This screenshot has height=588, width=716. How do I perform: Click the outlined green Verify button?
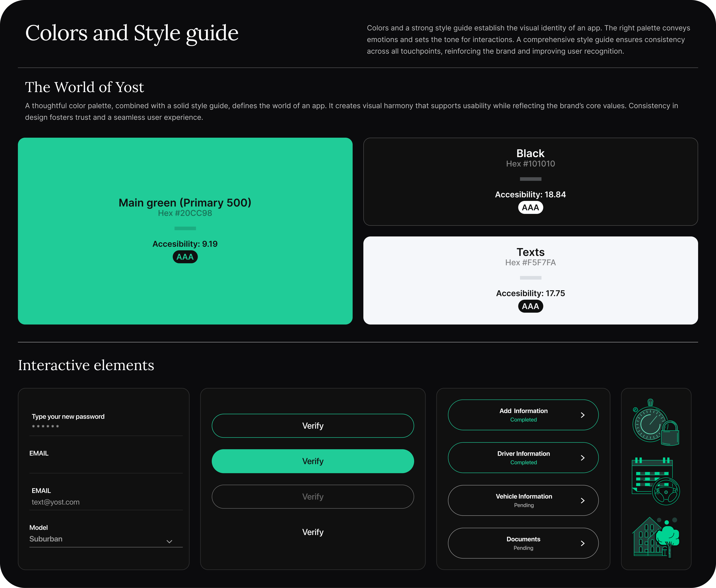point(313,426)
